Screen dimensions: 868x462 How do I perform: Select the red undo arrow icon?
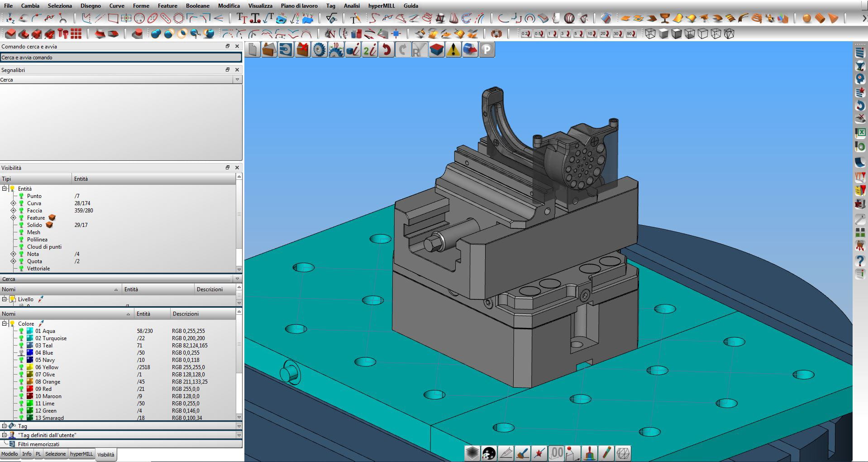point(386,50)
